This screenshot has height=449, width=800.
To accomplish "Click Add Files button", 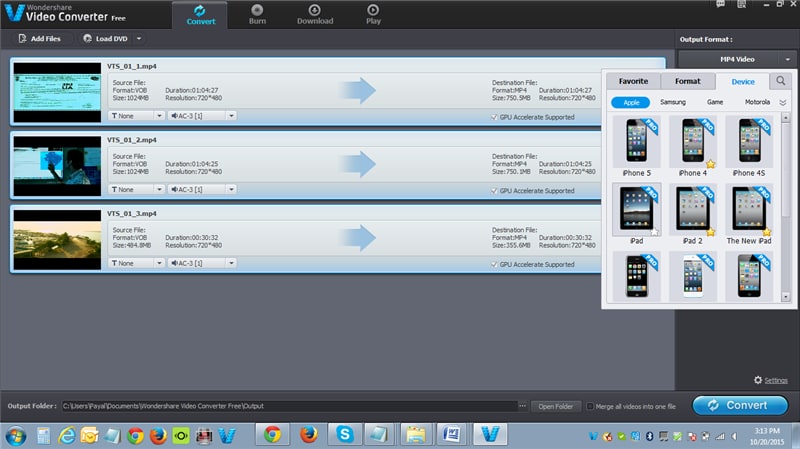I will pyautogui.click(x=40, y=39).
